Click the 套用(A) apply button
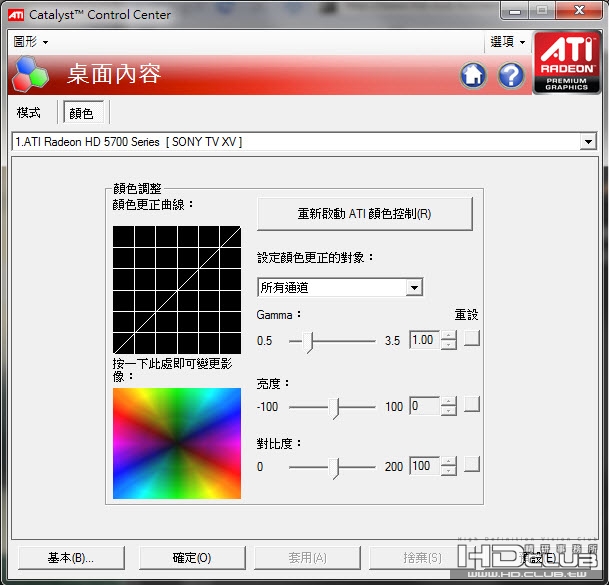The height and width of the screenshot is (585, 609). point(307,558)
